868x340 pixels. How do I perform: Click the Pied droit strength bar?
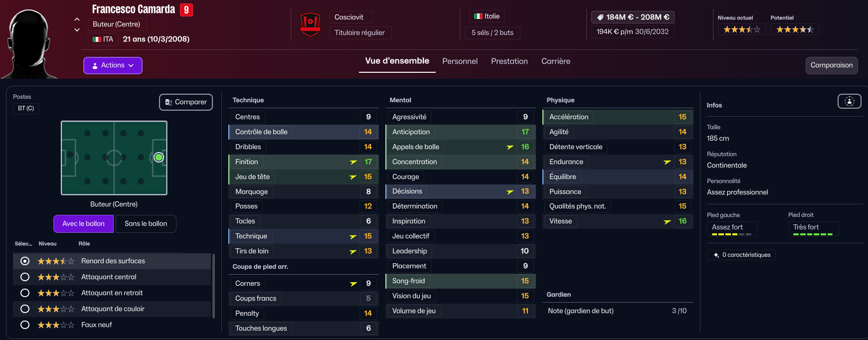pos(813,234)
